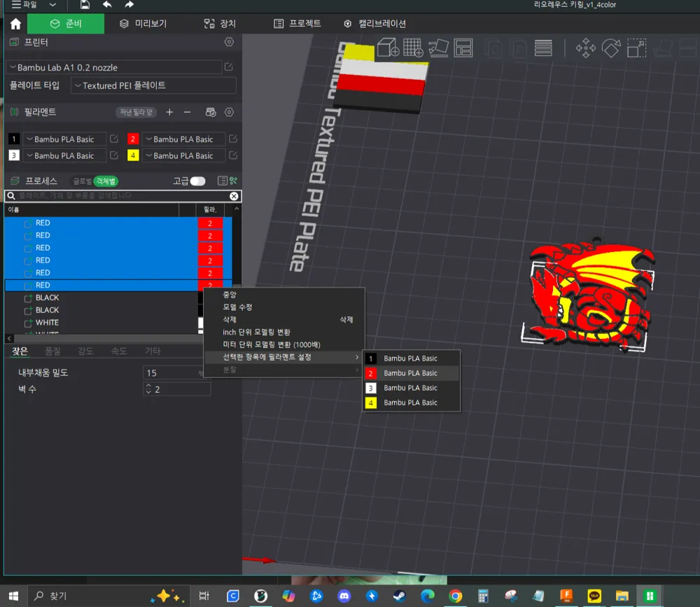Choose 삭제 delete in the context menu

pos(284,320)
